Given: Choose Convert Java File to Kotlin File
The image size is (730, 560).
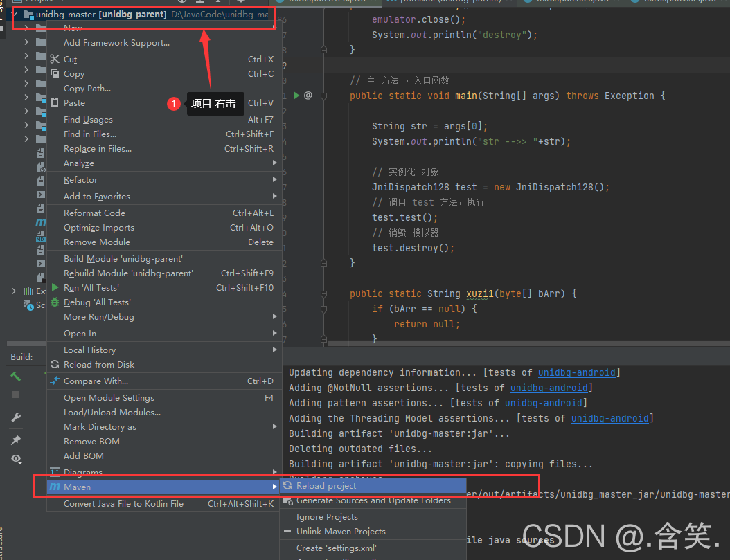Looking at the screenshot, I should (165, 504).
